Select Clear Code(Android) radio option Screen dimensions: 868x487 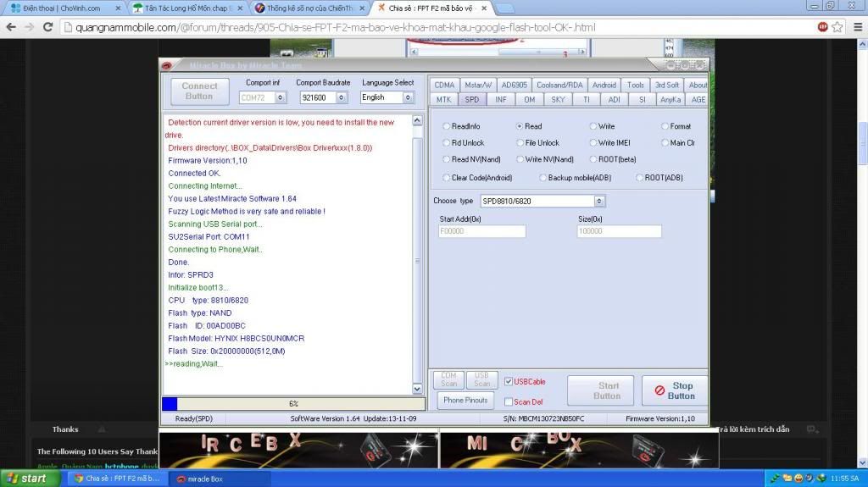(x=446, y=178)
